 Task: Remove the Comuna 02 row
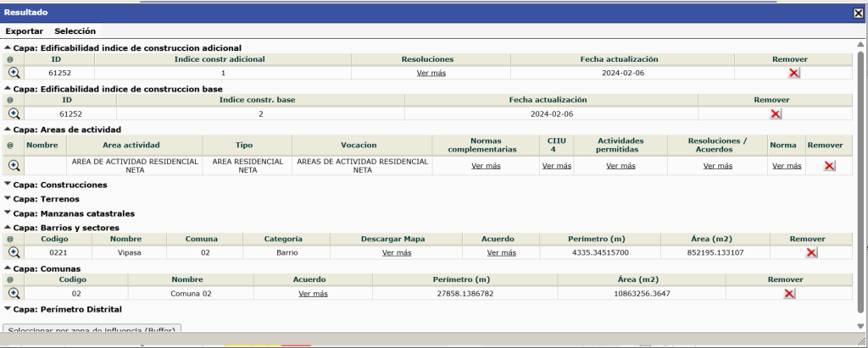tap(789, 293)
